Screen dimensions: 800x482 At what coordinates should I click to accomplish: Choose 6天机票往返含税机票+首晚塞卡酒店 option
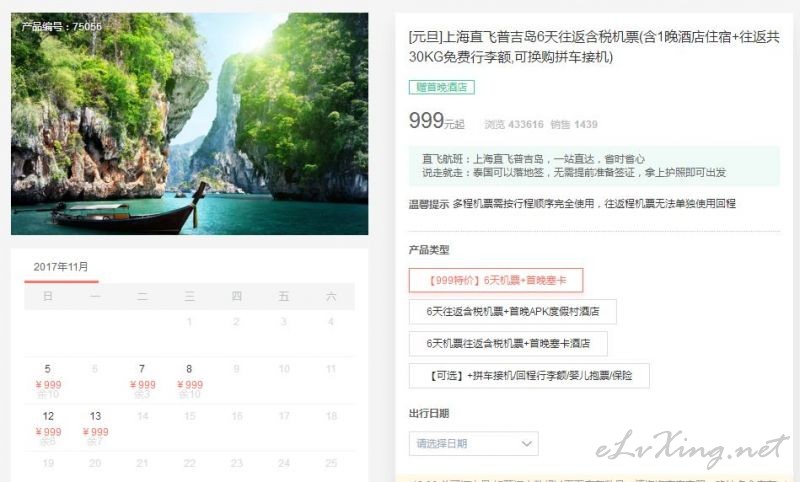[x=508, y=343]
